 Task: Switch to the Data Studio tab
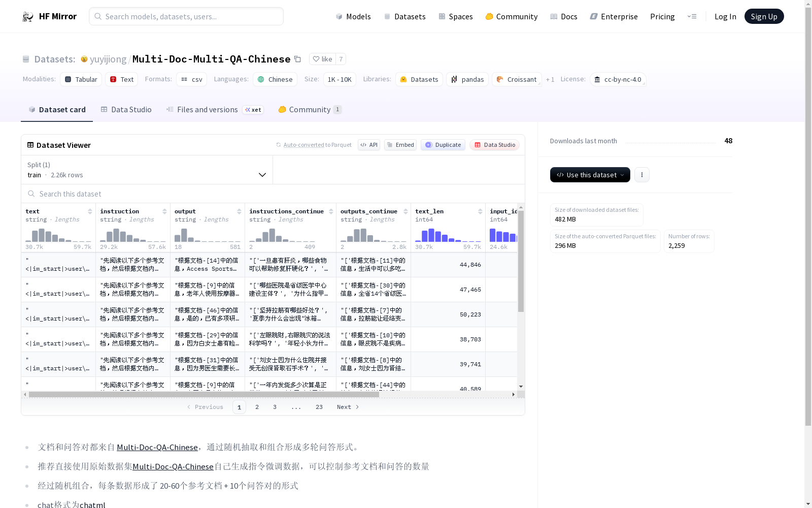126,110
